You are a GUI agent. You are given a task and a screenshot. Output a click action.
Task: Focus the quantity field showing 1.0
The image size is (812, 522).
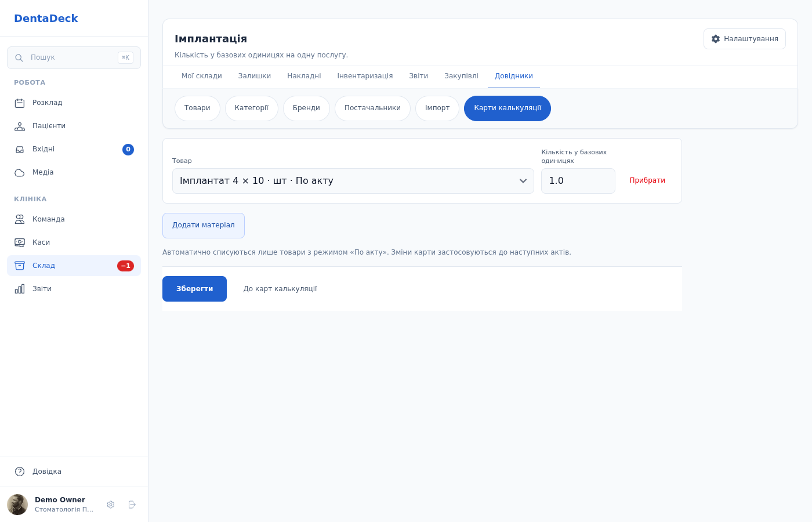pos(578,181)
